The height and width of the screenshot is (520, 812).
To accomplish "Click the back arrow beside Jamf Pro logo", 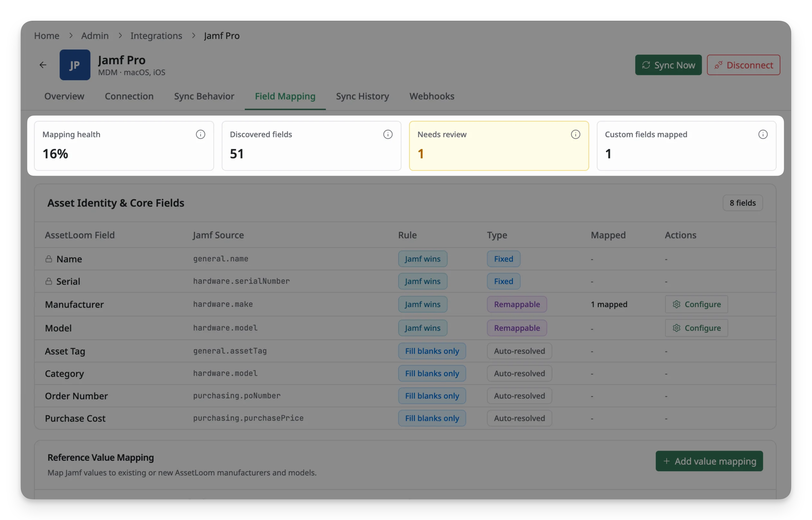I will coord(43,65).
